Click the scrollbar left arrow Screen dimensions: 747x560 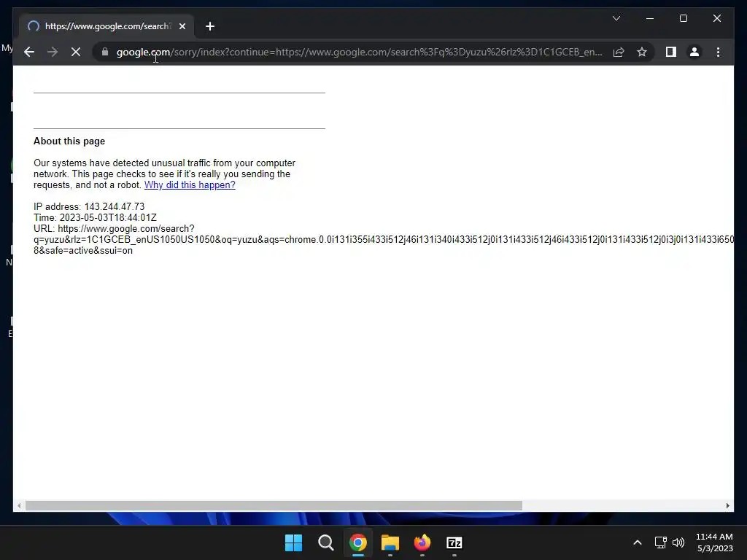pos(18,506)
